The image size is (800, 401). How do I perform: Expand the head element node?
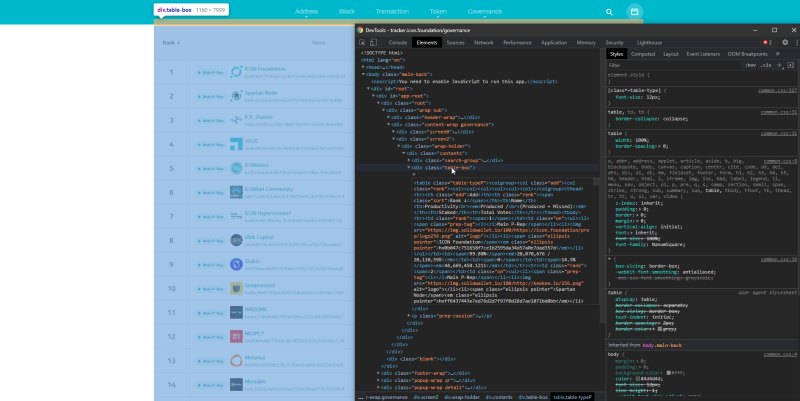(x=363, y=67)
